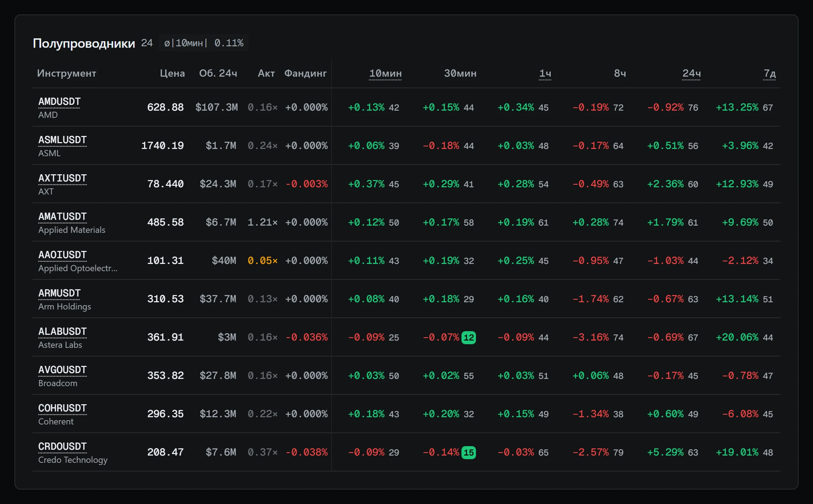Click the $107.3M volume cell

click(x=217, y=107)
